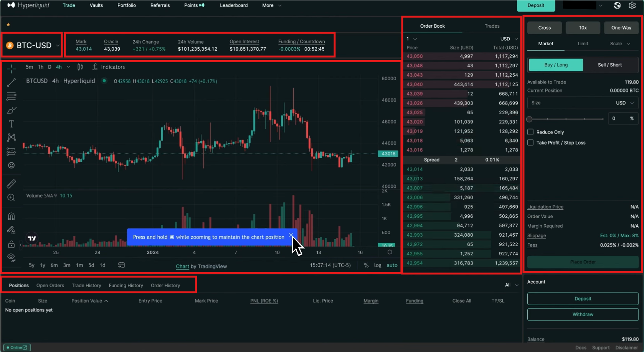Open the order book grouping dropdown
Viewport: 644px width, 352px height.
click(411, 39)
